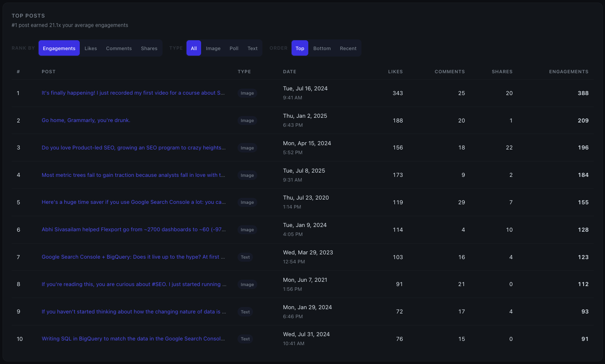Select the Engagements ranking option
The height and width of the screenshot is (364, 605).
[59, 48]
